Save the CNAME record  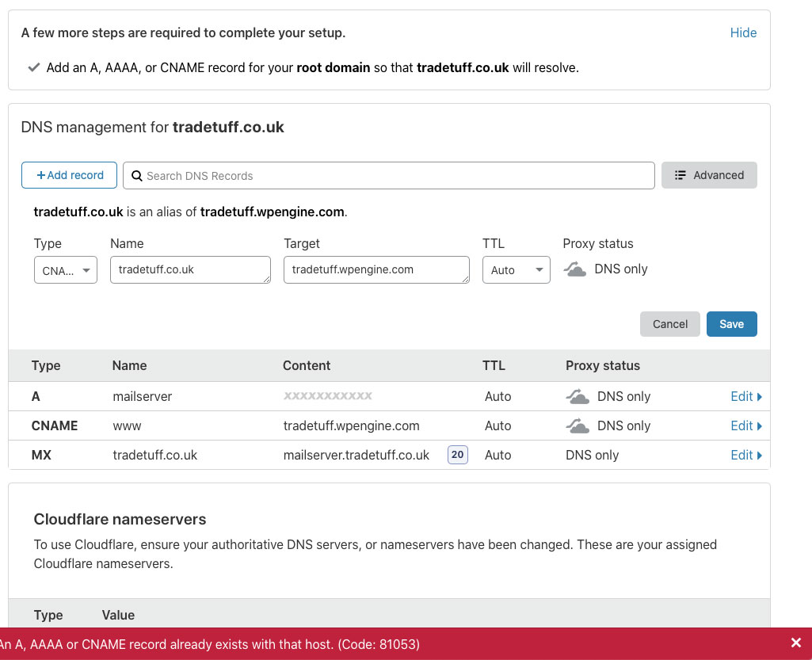(731, 324)
